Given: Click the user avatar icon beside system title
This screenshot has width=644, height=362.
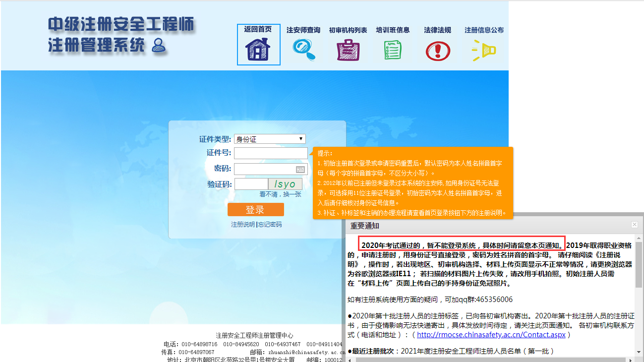Looking at the screenshot, I should 159,46.
